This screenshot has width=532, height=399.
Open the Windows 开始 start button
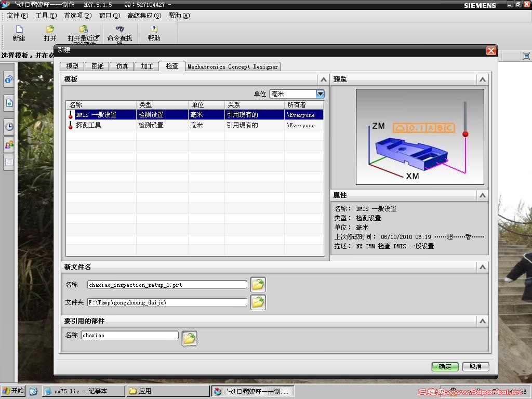pyautogui.click(x=13, y=391)
